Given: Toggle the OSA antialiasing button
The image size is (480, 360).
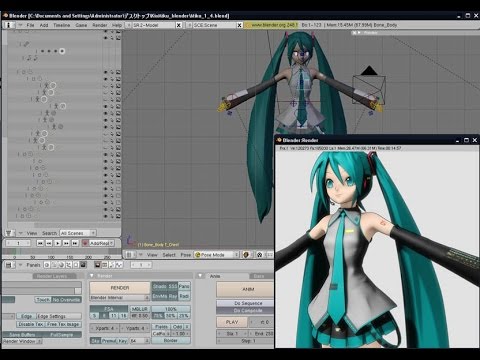Looking at the screenshot, I should [x=109, y=309].
